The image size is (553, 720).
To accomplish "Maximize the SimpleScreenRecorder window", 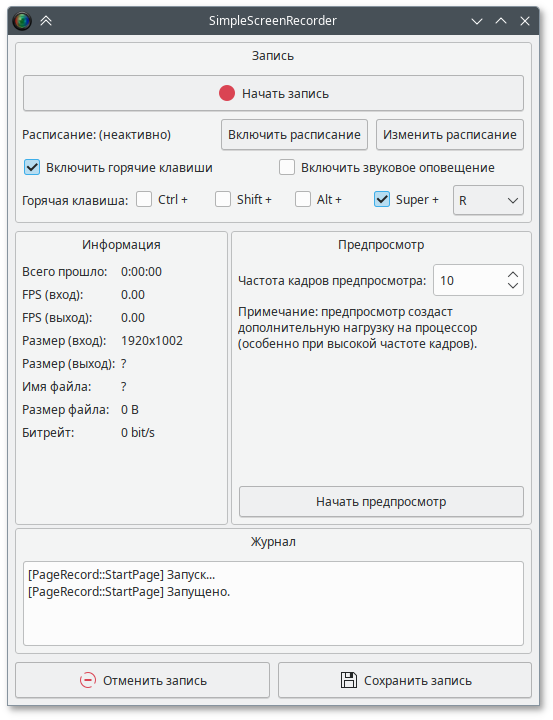I will tap(501, 21).
